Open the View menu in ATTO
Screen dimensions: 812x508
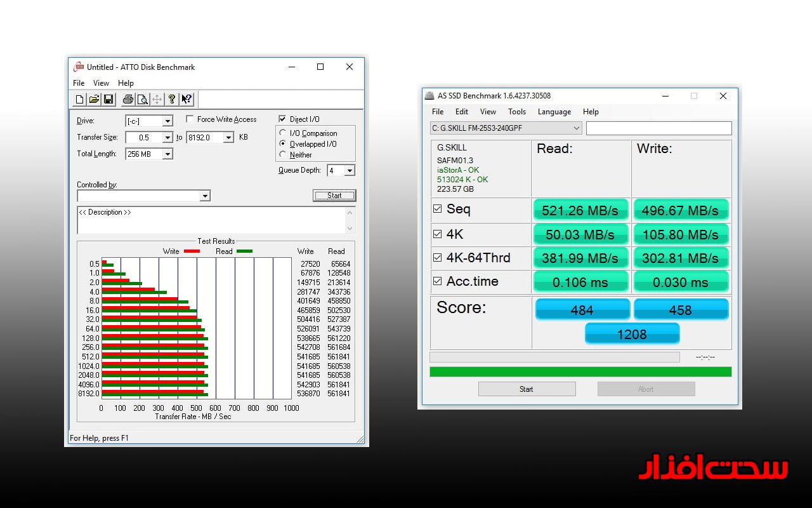coord(101,83)
